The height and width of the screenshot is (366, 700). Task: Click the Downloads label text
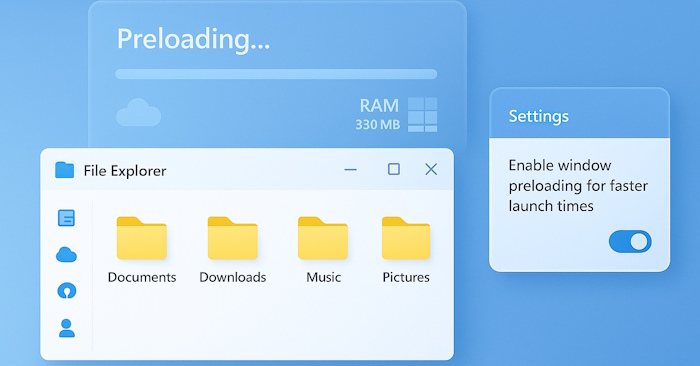(233, 277)
